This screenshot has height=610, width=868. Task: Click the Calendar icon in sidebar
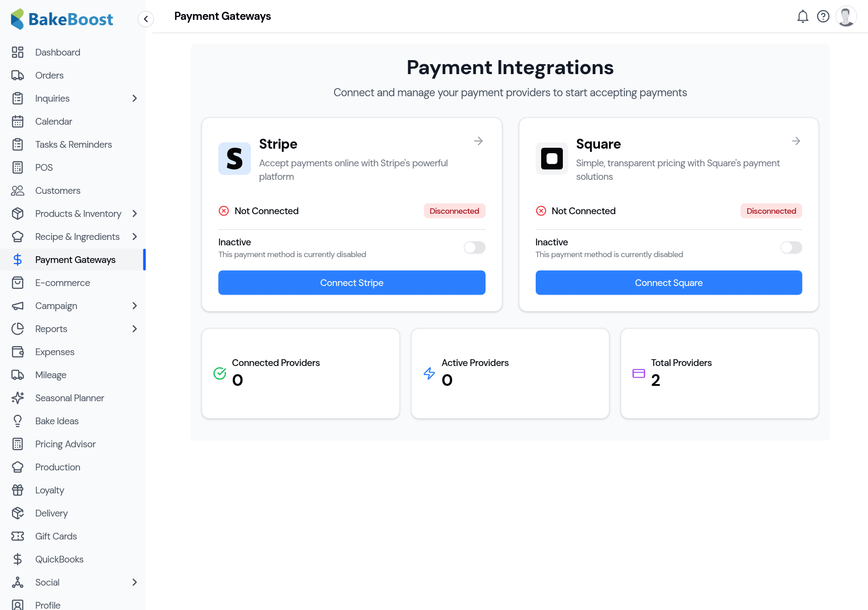18,122
